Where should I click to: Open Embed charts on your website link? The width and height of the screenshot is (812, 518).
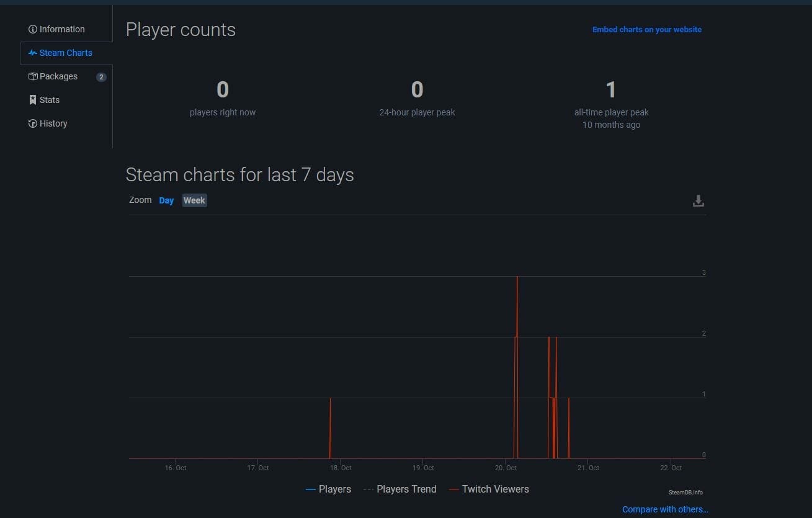(646, 29)
